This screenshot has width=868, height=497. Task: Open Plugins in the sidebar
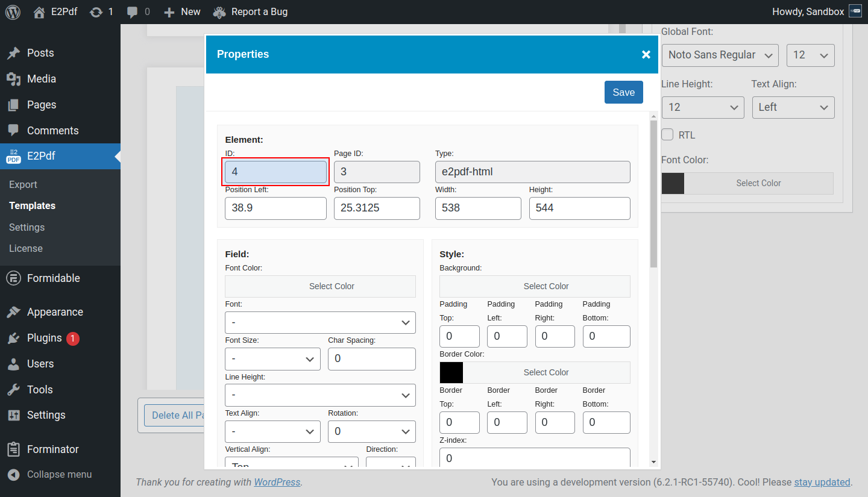(x=44, y=338)
